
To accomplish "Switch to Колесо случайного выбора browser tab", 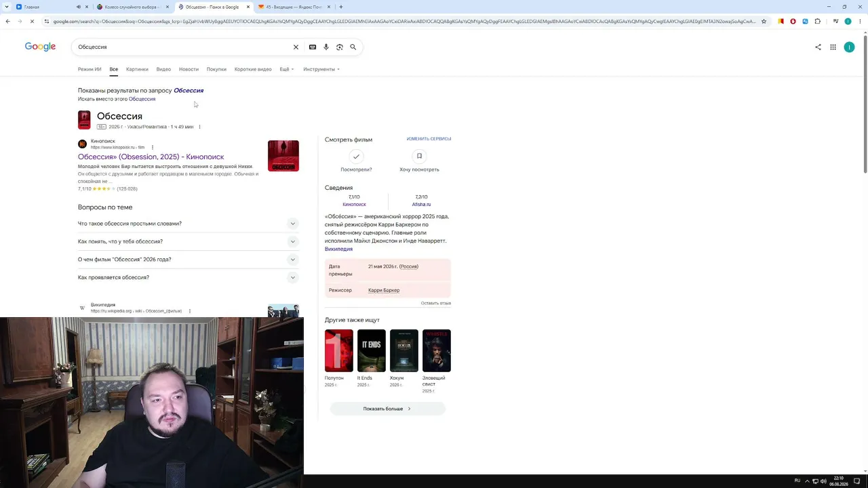I will tap(132, 7).
